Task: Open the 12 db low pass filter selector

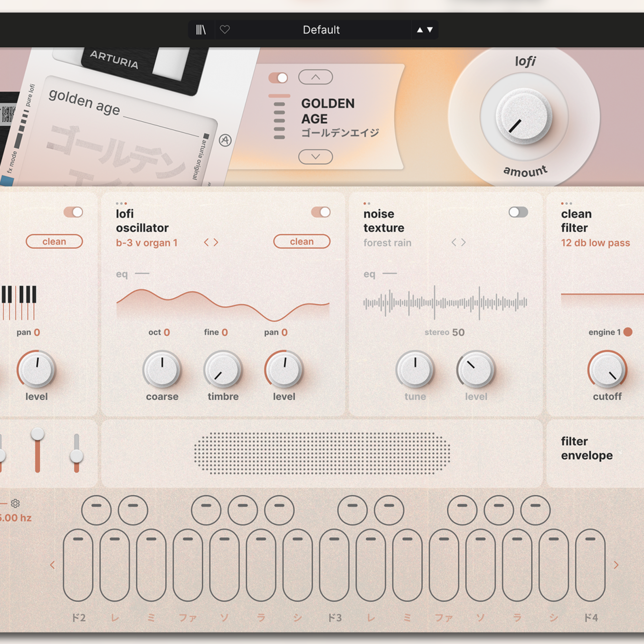Action: (x=597, y=243)
